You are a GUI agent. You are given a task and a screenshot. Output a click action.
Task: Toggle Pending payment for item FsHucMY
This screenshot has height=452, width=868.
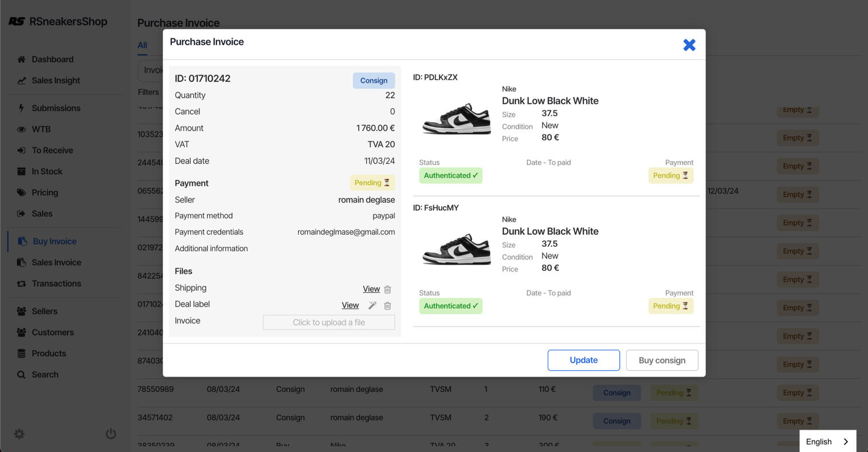pyautogui.click(x=670, y=306)
